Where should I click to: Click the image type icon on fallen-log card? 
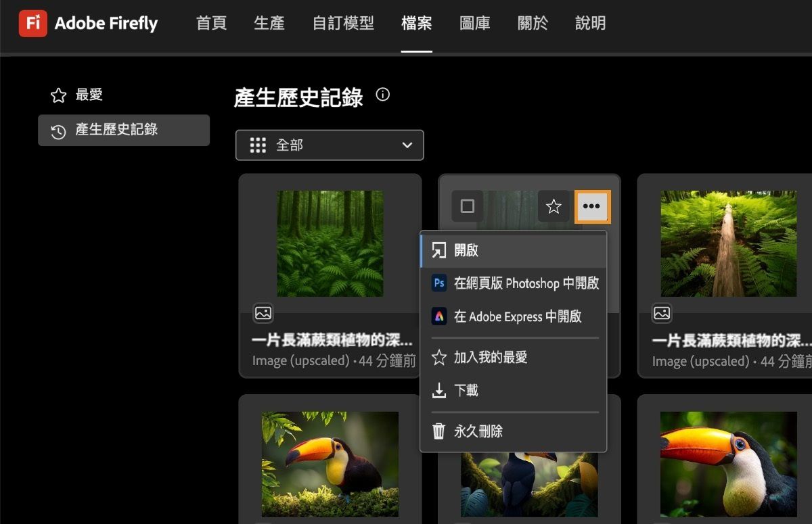(x=662, y=313)
